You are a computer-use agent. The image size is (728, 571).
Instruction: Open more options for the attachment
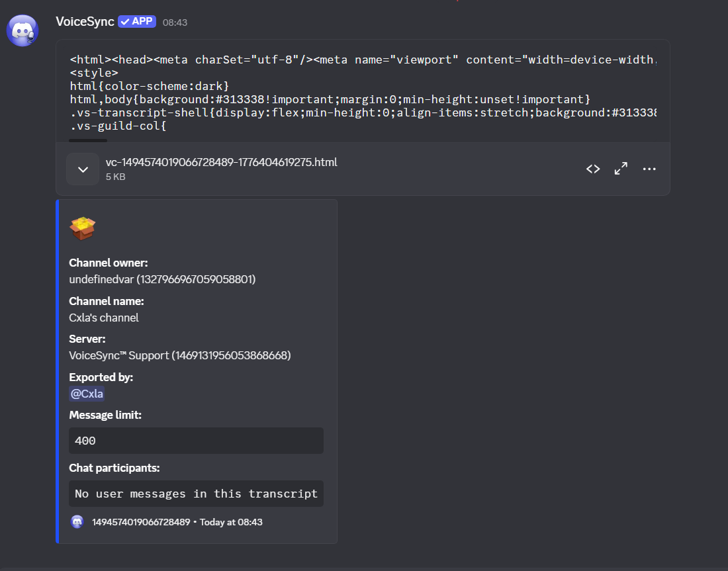pos(649,169)
